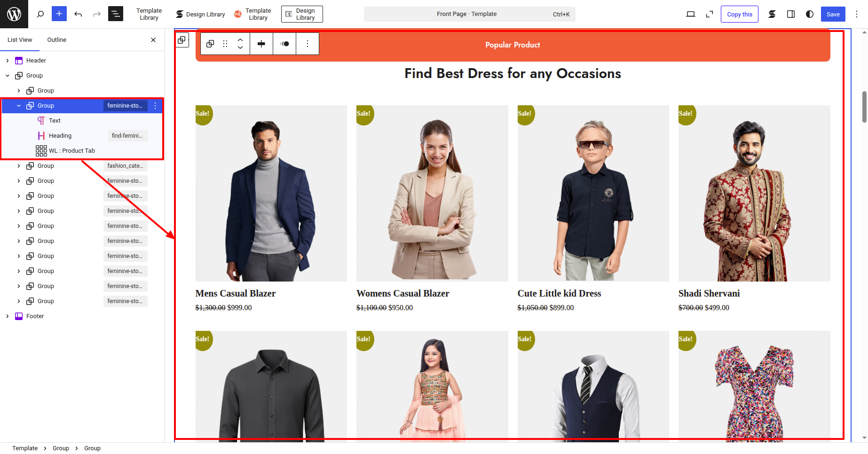Toggle the fullscreen expand icon
This screenshot has height=454, width=868.
pos(710,14)
